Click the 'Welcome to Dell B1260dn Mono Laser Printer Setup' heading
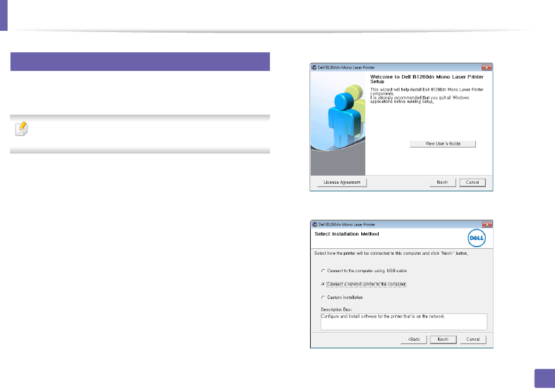Viewport: 555px width, 392px height. 427,79
